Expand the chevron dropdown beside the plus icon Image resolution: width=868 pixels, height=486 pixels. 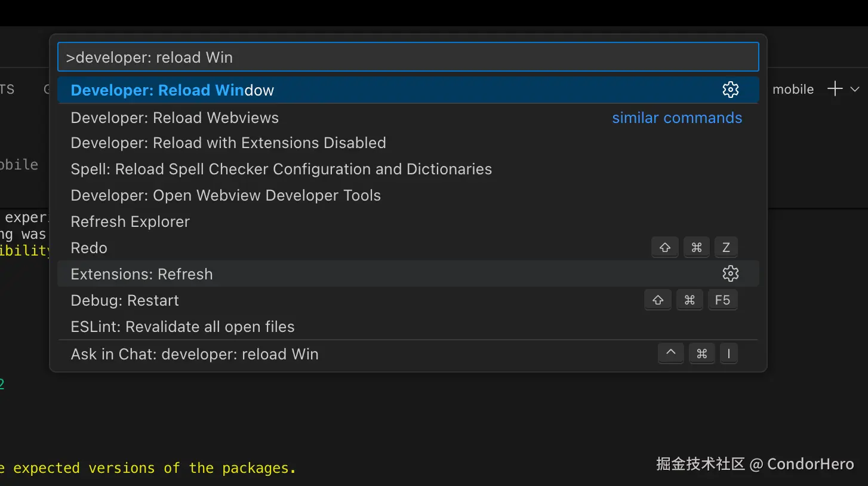tap(855, 89)
